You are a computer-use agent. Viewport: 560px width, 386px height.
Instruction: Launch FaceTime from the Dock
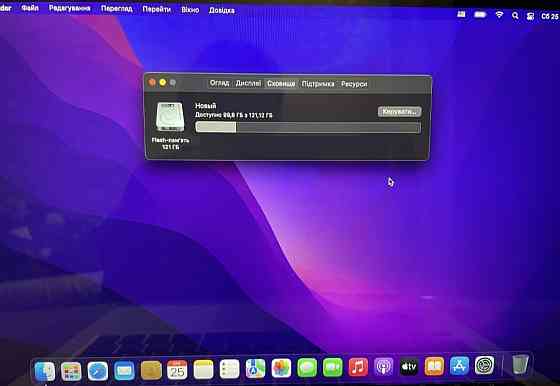click(332, 367)
